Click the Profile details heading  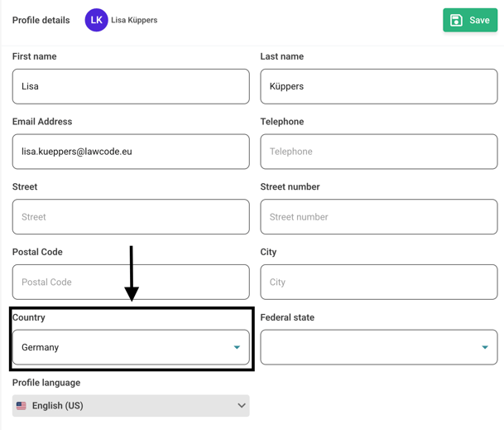tap(41, 20)
